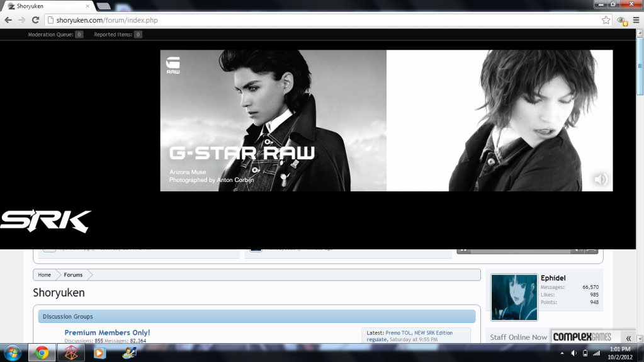Click the Messages count 66,570
This screenshot has height=362, width=644.
[590, 287]
